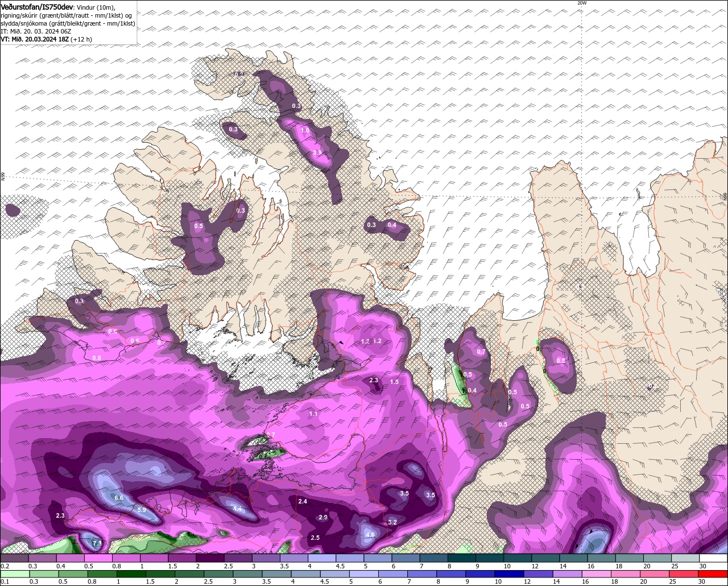728x586 pixels.
Task: Click the initial time line 'IT: Mið. 20. 03. 2024 06Z'
Action: point(36,31)
